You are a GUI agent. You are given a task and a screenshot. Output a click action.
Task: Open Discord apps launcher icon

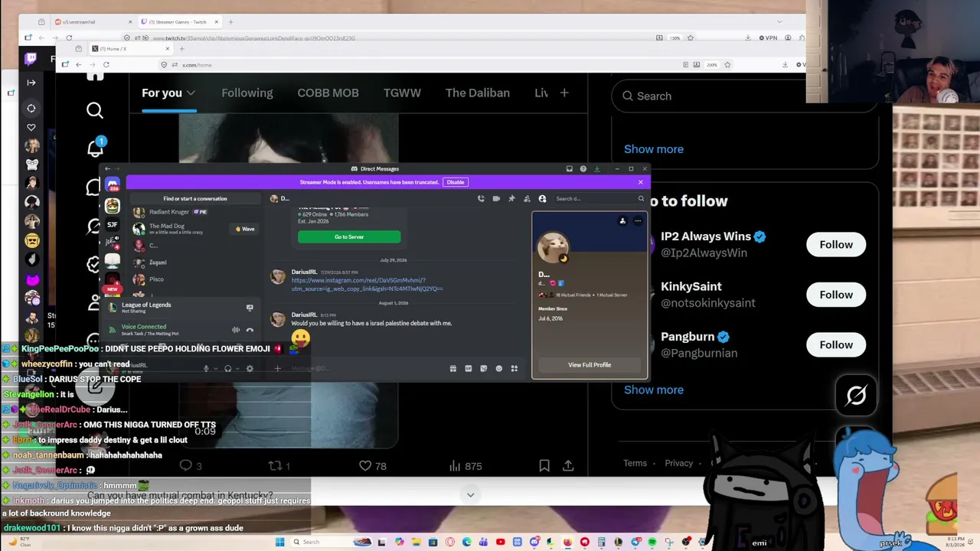514,368
